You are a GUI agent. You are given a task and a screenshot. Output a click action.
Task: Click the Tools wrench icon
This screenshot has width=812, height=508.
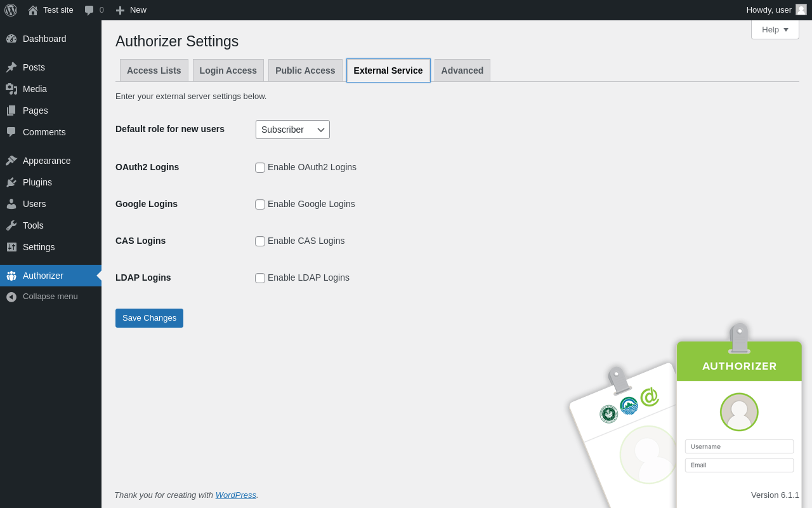(11, 225)
